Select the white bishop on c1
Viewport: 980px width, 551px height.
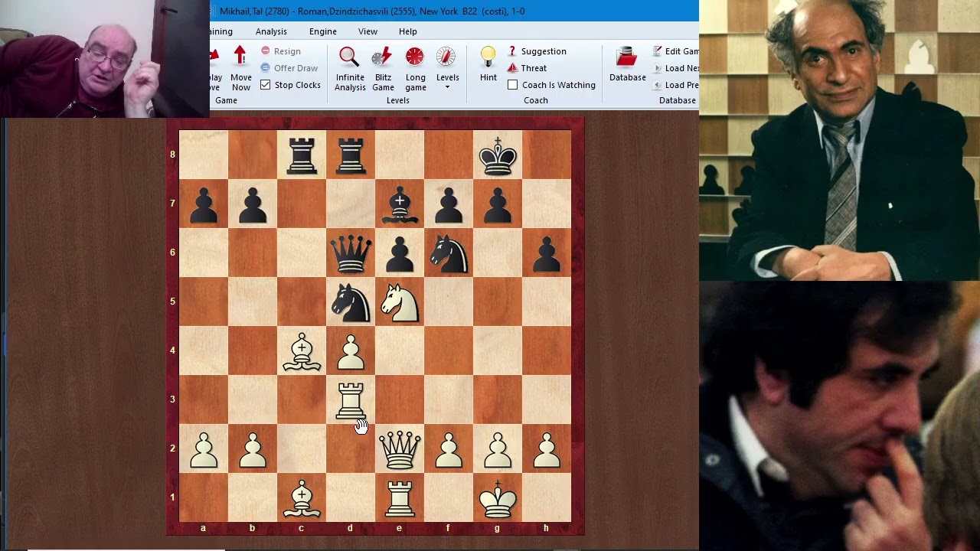302,497
